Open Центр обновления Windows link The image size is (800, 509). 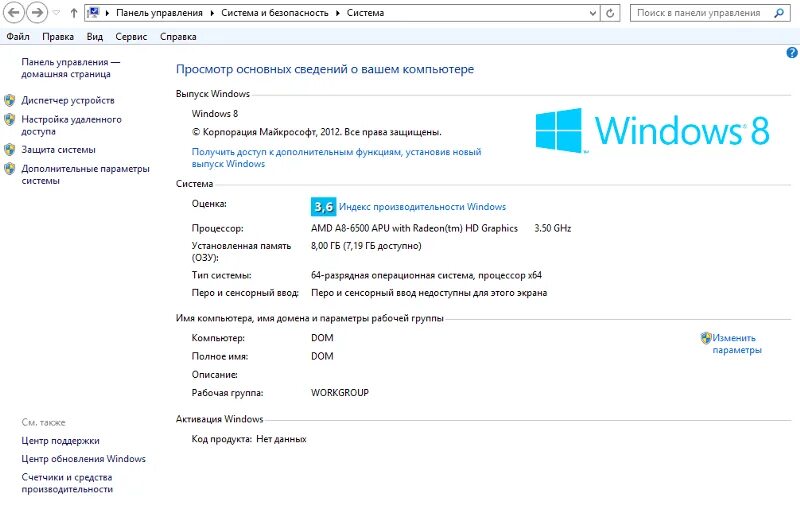point(83,459)
